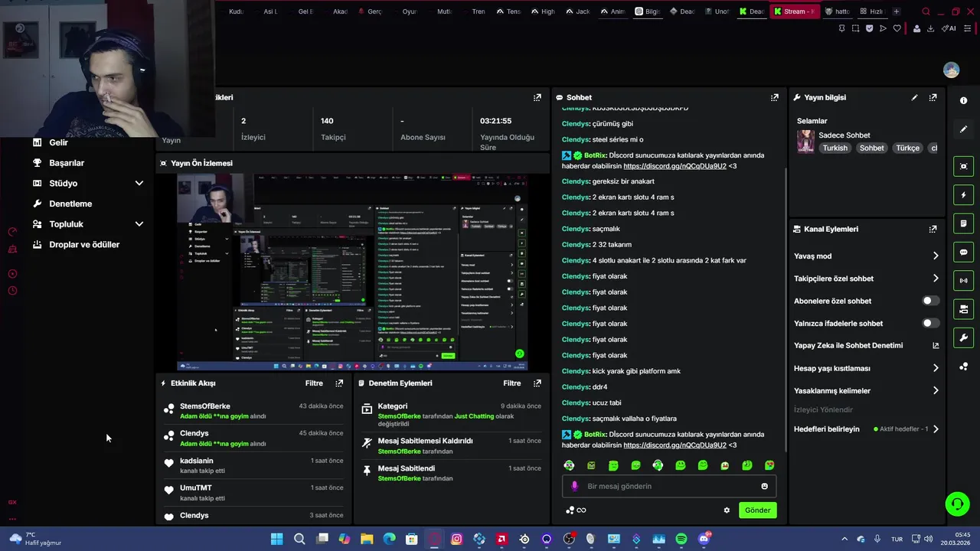Viewport: 980px width, 551px height.
Task: Click the green support headset button
Action: tap(957, 504)
